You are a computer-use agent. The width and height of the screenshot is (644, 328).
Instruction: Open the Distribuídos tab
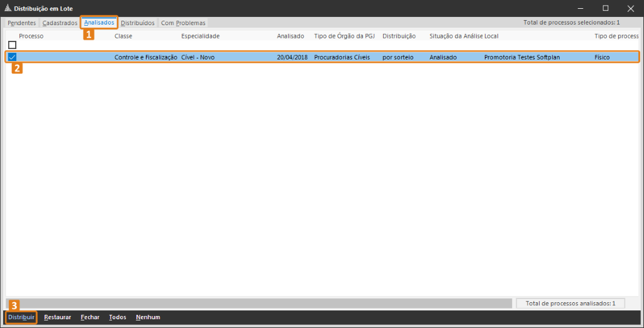[138, 23]
